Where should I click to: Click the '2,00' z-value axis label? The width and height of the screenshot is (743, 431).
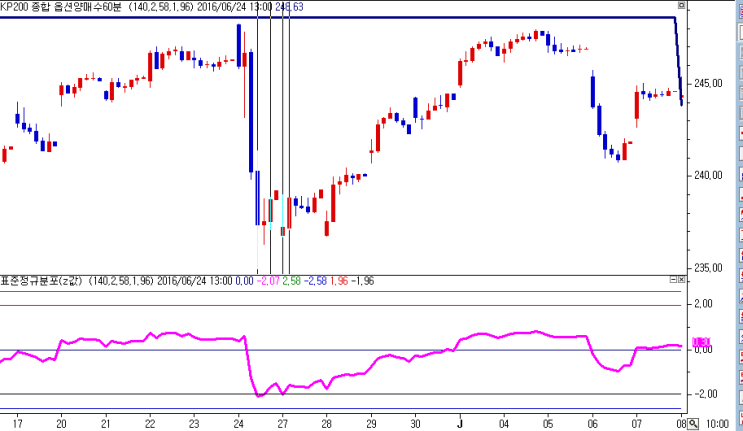coord(703,304)
